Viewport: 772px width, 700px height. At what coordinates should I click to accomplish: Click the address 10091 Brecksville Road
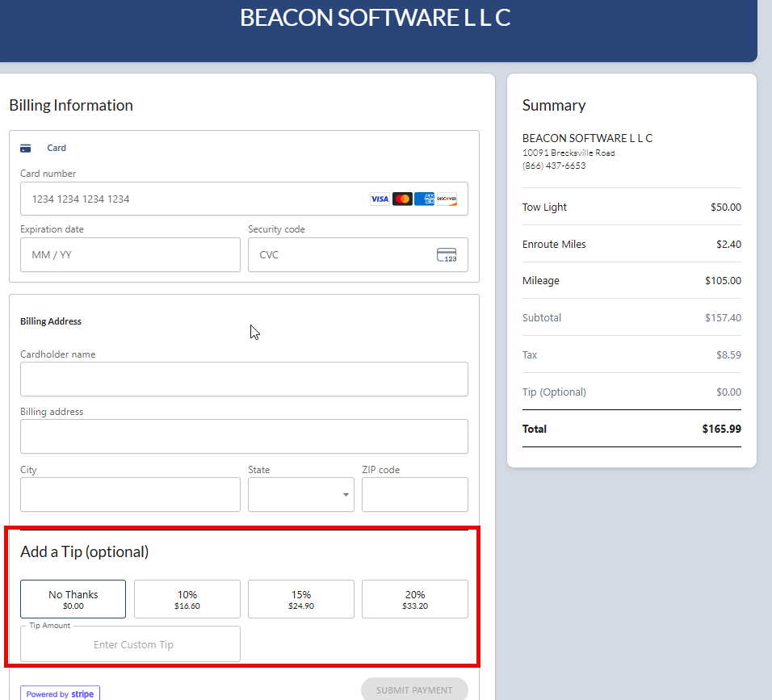569,153
